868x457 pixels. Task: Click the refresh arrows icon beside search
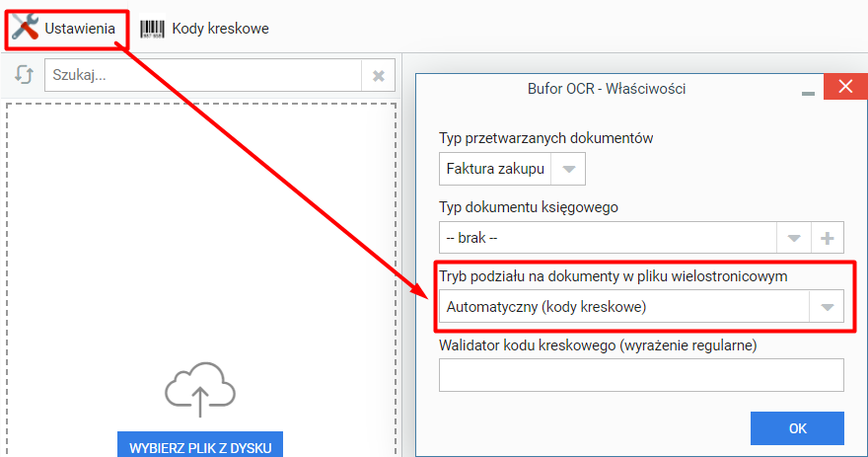click(24, 75)
